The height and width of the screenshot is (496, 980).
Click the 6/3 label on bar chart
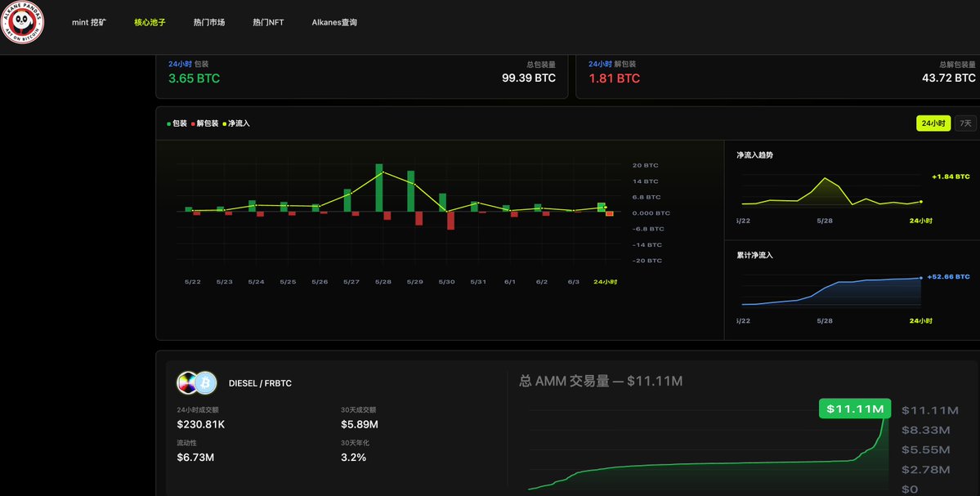(x=573, y=283)
